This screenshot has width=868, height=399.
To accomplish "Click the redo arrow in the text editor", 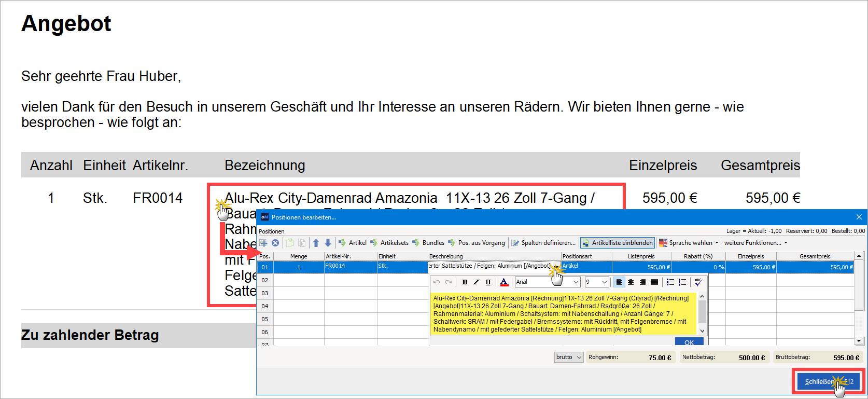I will 449,282.
